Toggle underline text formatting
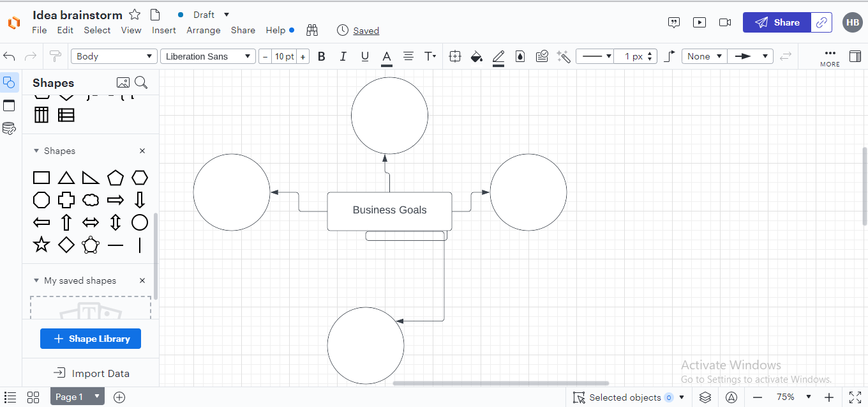Image resolution: width=868 pixels, height=407 pixels. [x=364, y=56]
